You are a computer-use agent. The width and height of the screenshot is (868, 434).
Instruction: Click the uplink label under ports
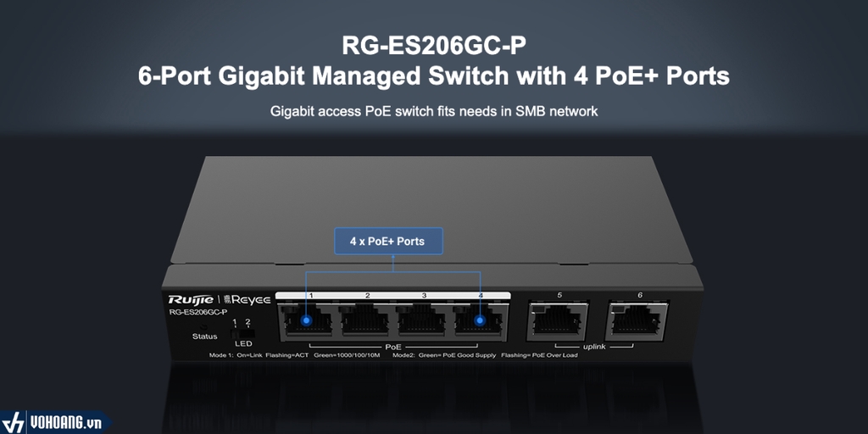point(594,347)
